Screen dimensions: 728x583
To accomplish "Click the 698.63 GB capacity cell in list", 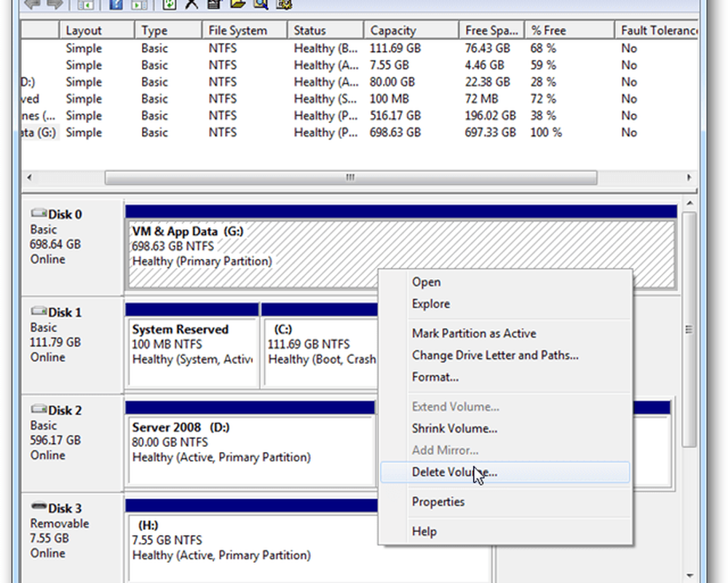I will click(x=395, y=132).
